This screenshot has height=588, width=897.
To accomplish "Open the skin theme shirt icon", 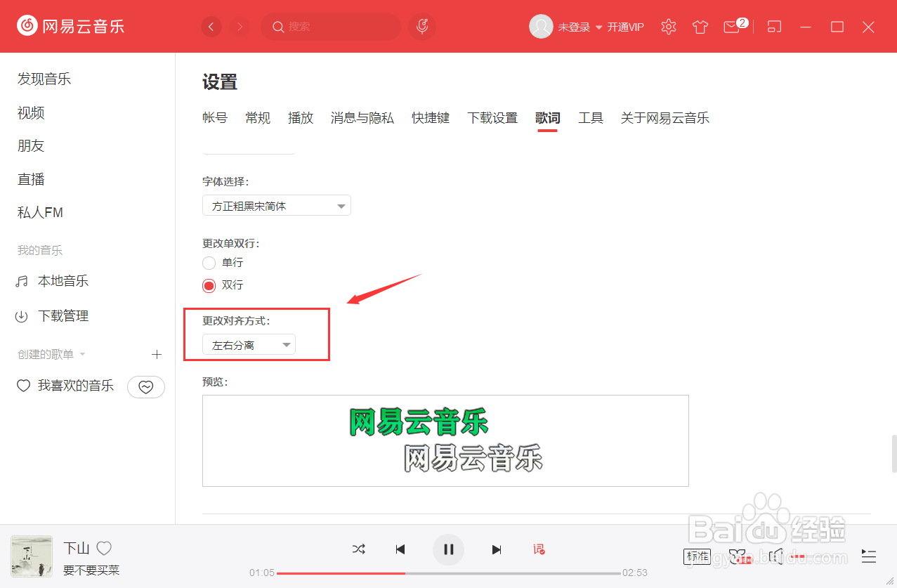I will click(700, 27).
